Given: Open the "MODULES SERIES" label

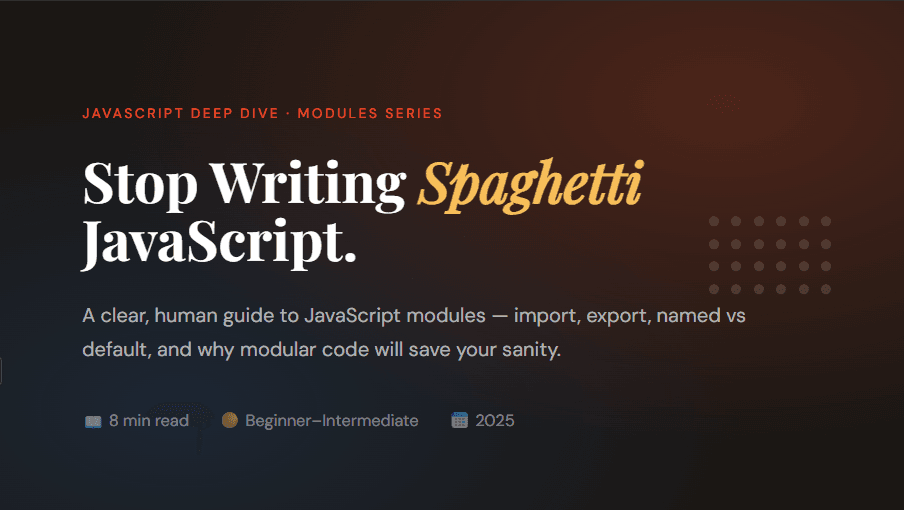Looking at the screenshot, I should pyautogui.click(x=370, y=113).
